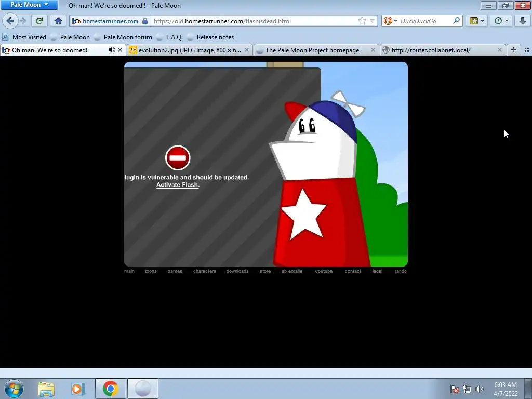Open the rando navigation link
The height and width of the screenshot is (399, 532).
(x=401, y=271)
